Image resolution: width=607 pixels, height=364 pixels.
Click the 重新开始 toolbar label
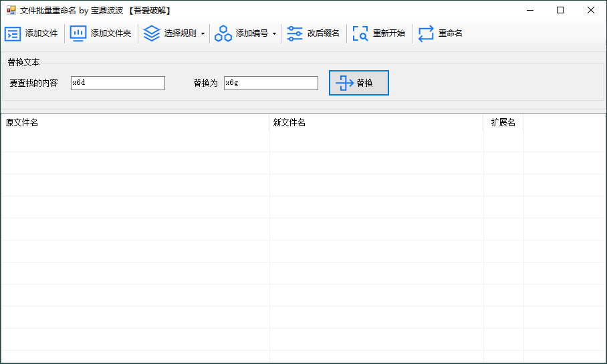pyautogui.click(x=388, y=34)
